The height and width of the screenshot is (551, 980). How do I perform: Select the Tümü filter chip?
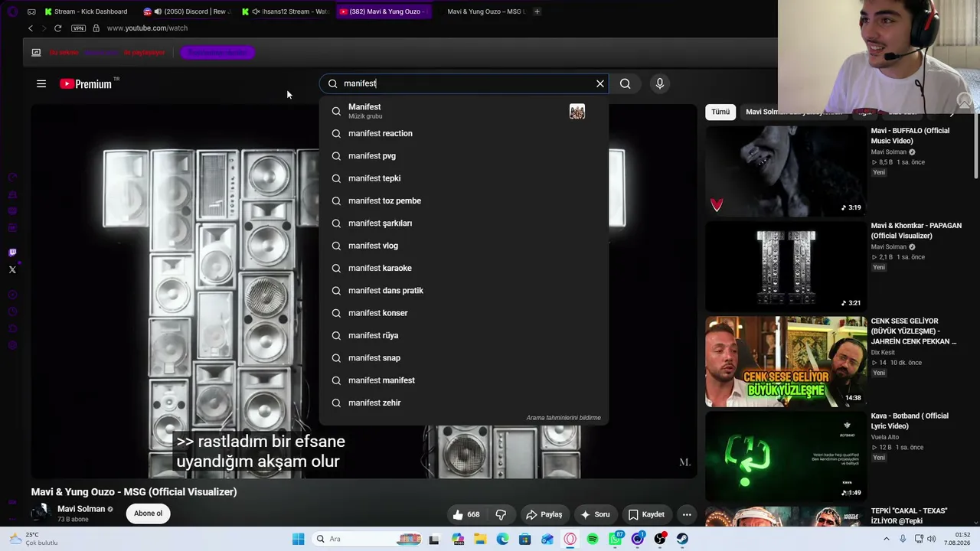point(720,112)
